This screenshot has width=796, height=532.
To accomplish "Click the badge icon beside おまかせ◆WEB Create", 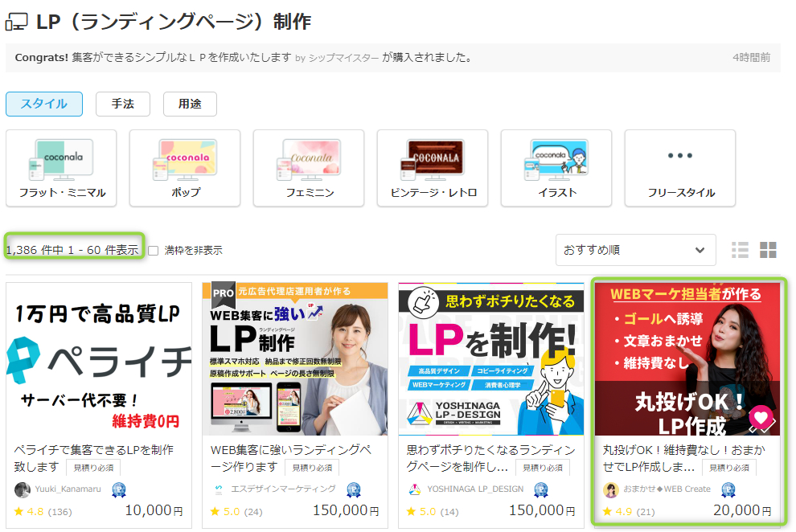I will (x=728, y=490).
